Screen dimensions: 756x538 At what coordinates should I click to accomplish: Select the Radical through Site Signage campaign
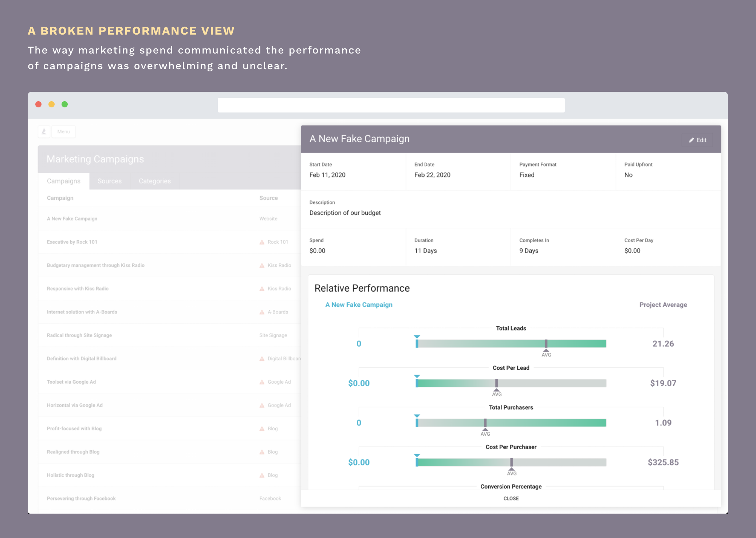[79, 335]
